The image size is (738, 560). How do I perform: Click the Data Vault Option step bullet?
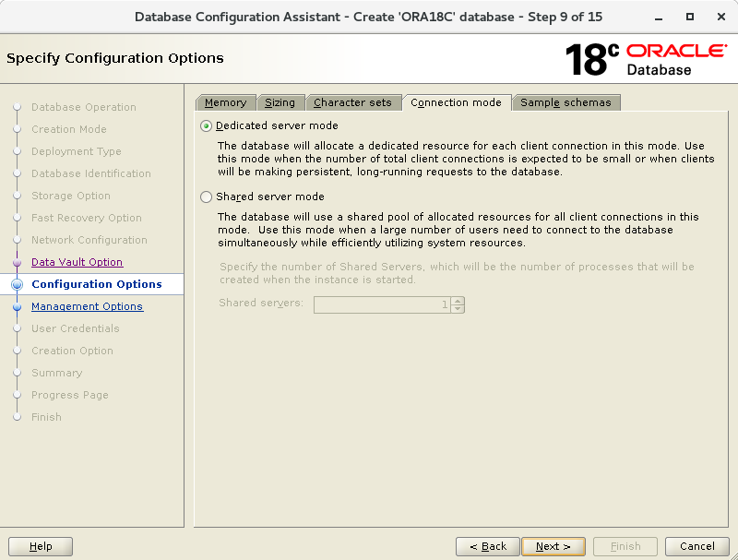(17, 262)
